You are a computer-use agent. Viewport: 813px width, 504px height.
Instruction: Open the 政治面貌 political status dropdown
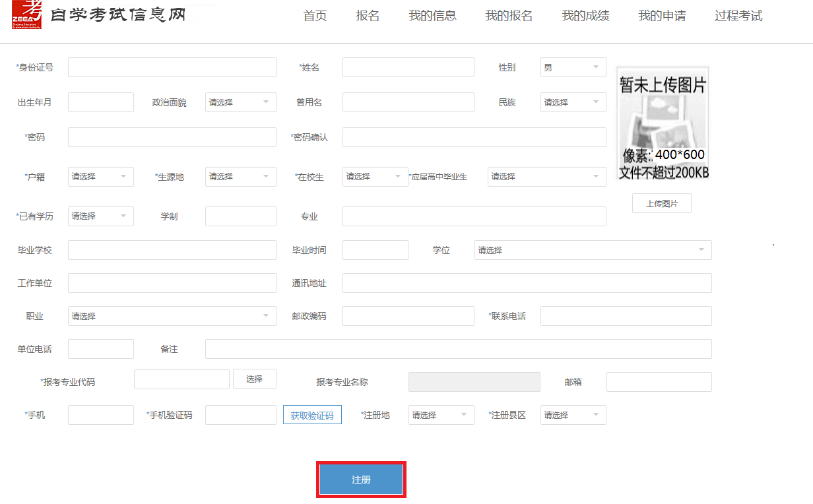point(240,102)
